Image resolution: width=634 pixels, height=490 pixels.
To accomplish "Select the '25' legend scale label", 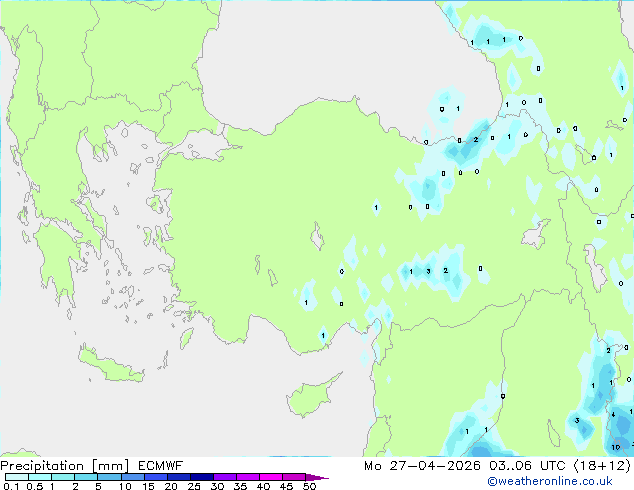I will pyautogui.click(x=194, y=486).
